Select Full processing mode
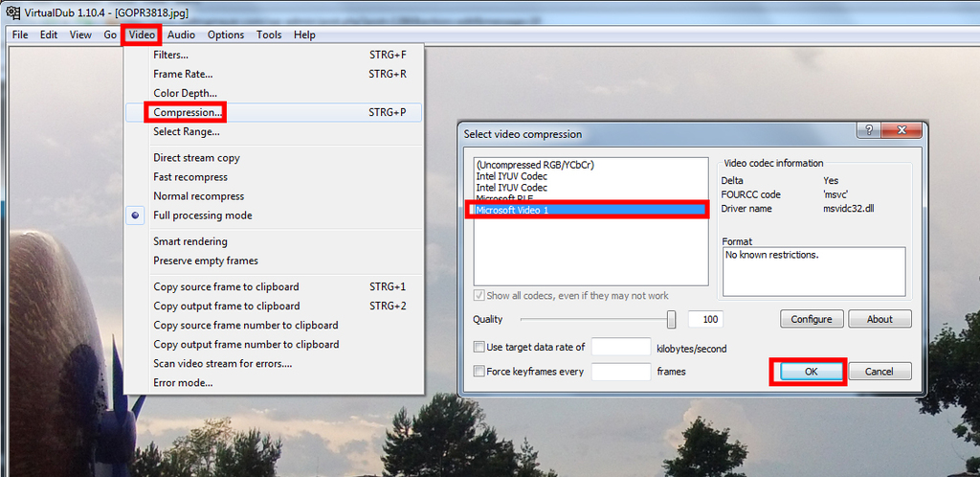Viewport: 980px width, 477px height. pos(274,216)
